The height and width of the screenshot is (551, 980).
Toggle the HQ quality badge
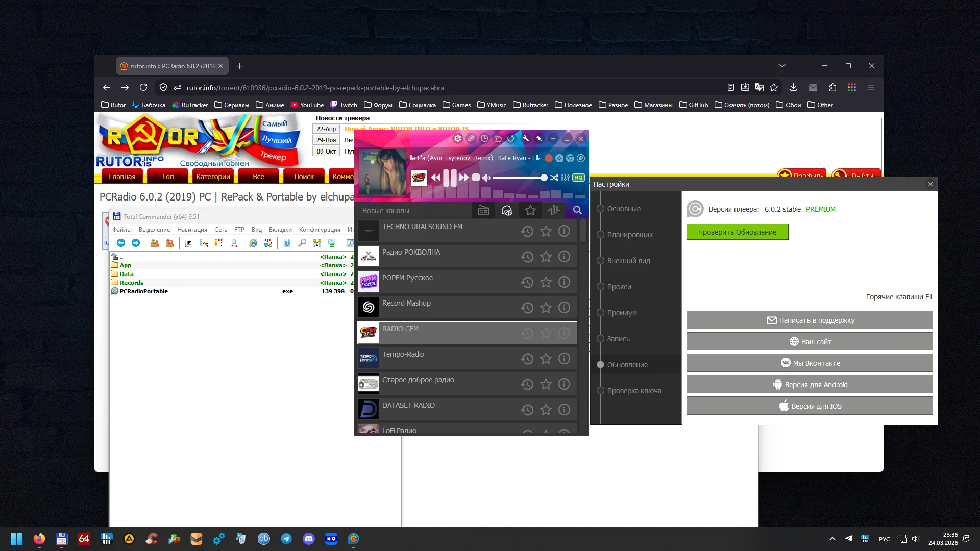click(578, 178)
